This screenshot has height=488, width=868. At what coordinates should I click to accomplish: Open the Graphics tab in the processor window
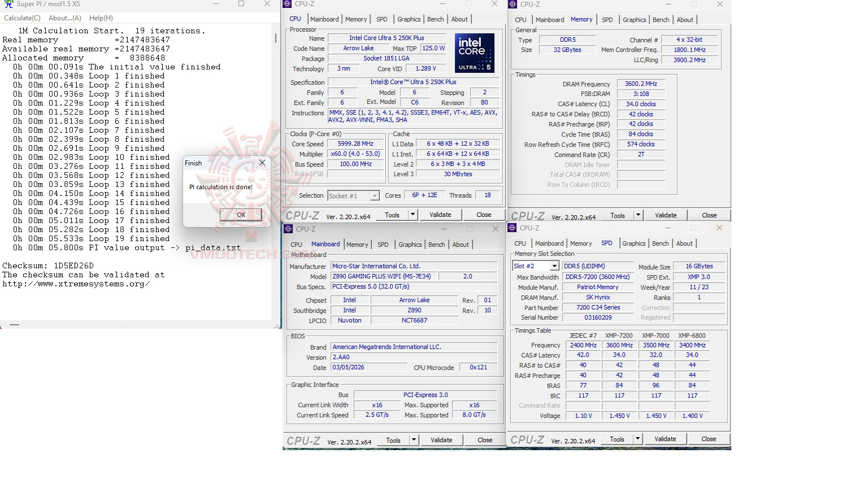[x=409, y=19]
